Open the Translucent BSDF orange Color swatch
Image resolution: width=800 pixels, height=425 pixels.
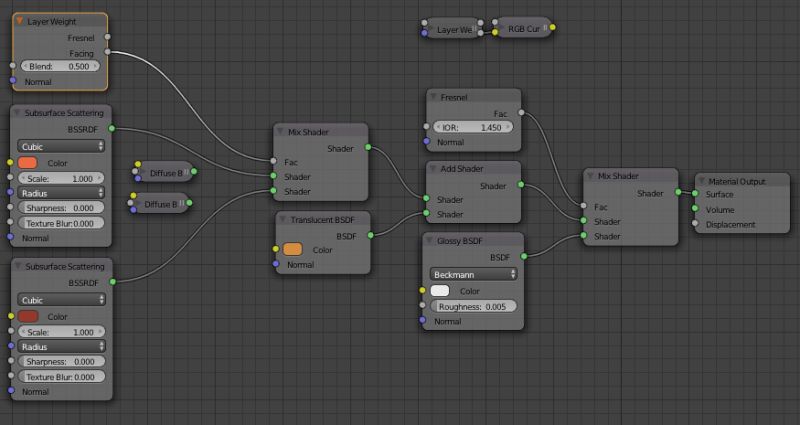[292, 249]
